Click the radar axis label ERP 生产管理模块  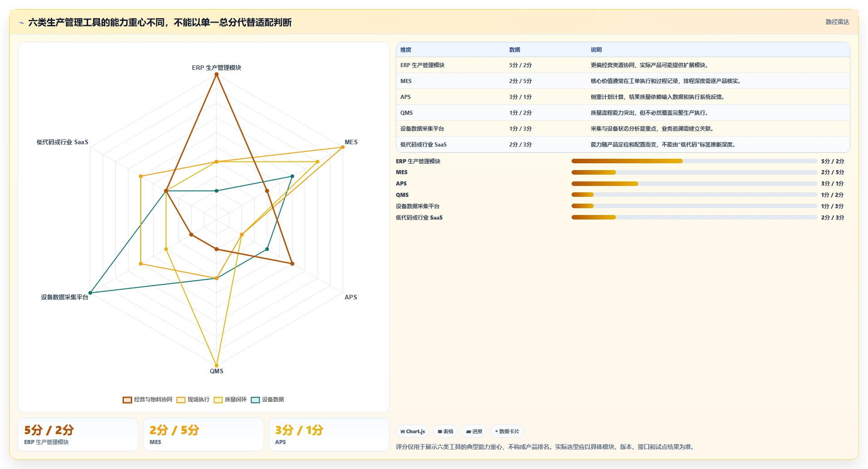[217, 68]
